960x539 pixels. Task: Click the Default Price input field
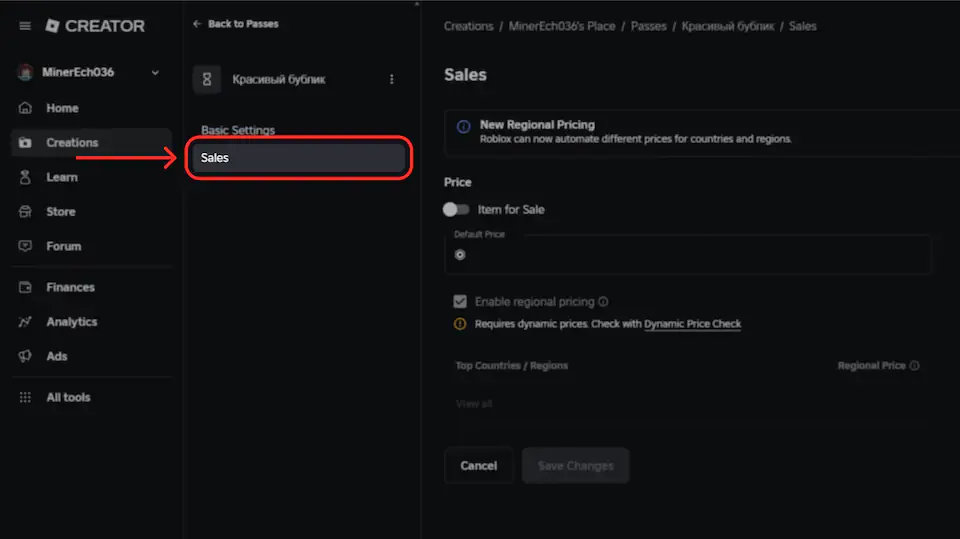pyautogui.click(x=690, y=255)
